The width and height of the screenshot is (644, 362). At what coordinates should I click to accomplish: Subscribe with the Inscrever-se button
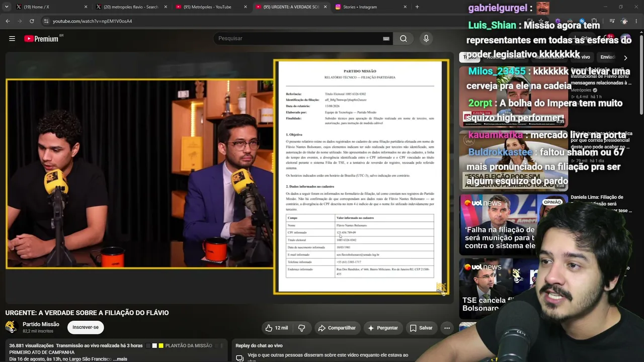point(86,327)
